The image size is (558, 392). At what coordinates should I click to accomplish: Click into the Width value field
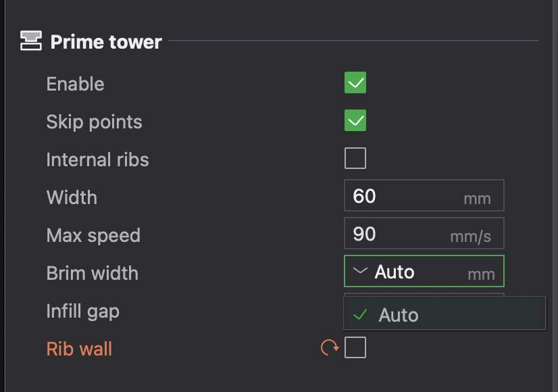click(424, 196)
